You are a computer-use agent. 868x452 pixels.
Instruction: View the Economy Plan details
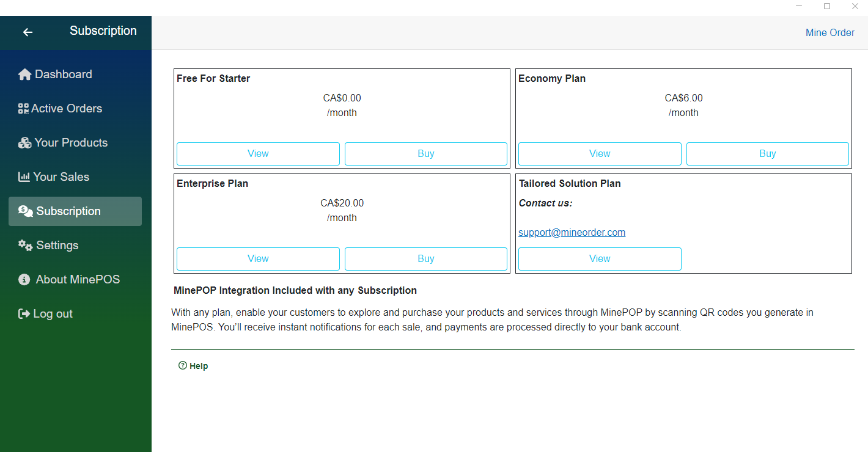pos(600,154)
